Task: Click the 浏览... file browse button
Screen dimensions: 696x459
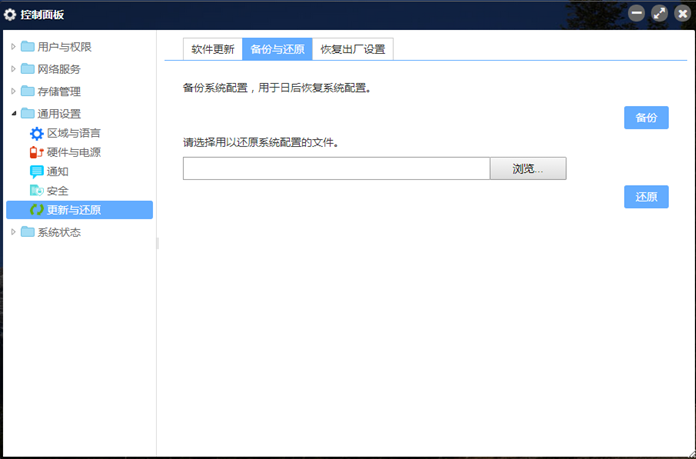Action: point(528,168)
